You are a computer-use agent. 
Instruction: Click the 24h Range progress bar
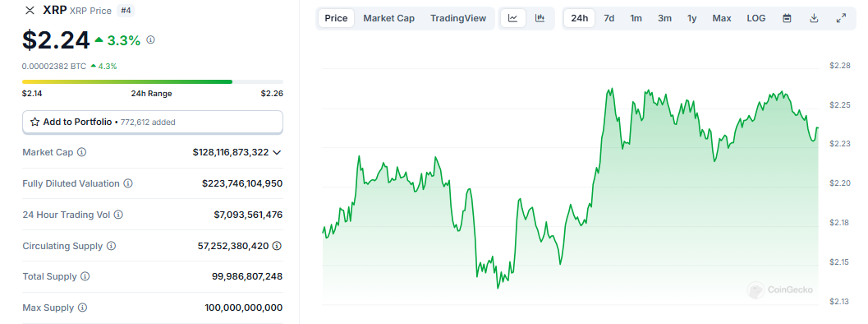[152, 81]
